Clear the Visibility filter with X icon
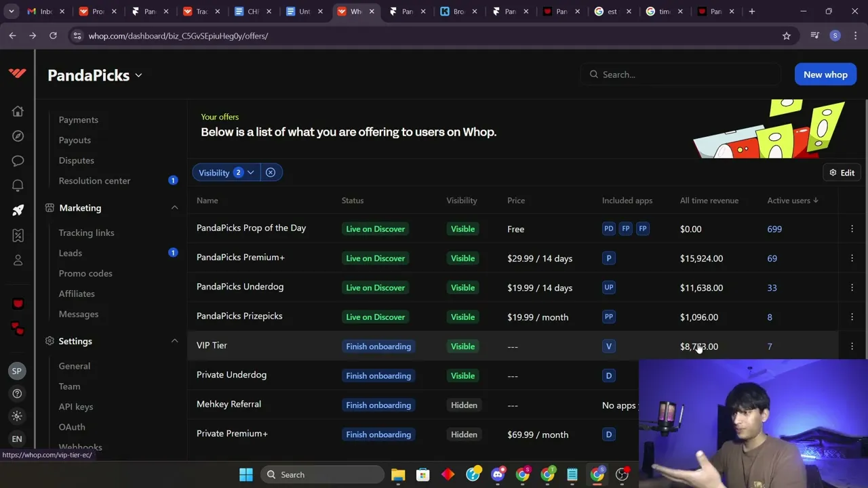Viewport: 868px width, 488px height. 270,173
